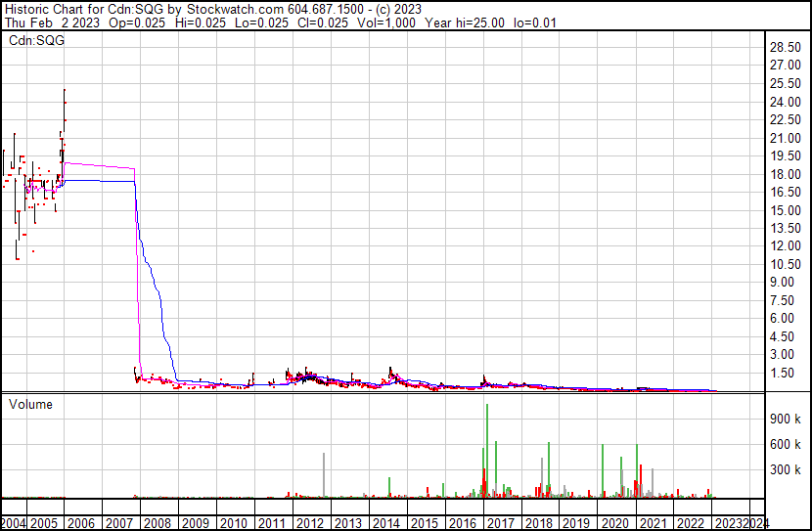Click the 2020 year label

[614, 523]
